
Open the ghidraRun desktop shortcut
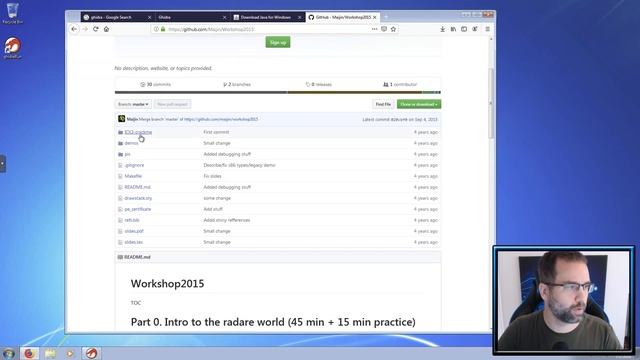[12, 48]
